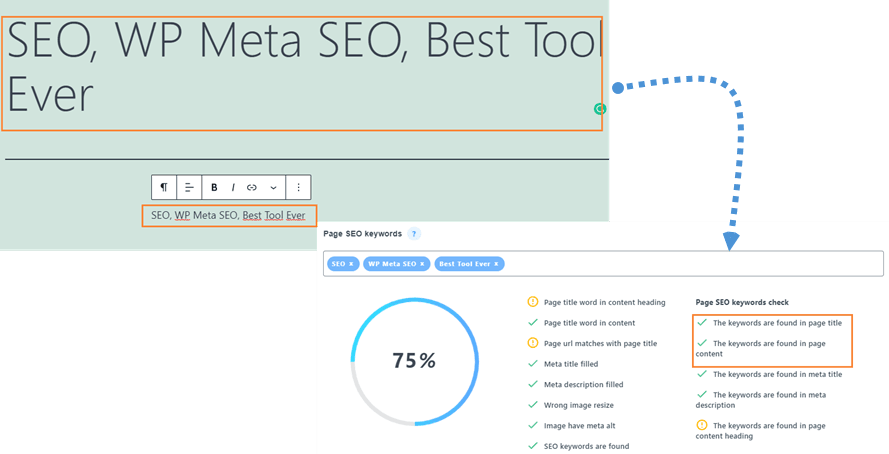Click the green Grammarly icon by the title
This screenshot has width=889, height=454.
600,108
